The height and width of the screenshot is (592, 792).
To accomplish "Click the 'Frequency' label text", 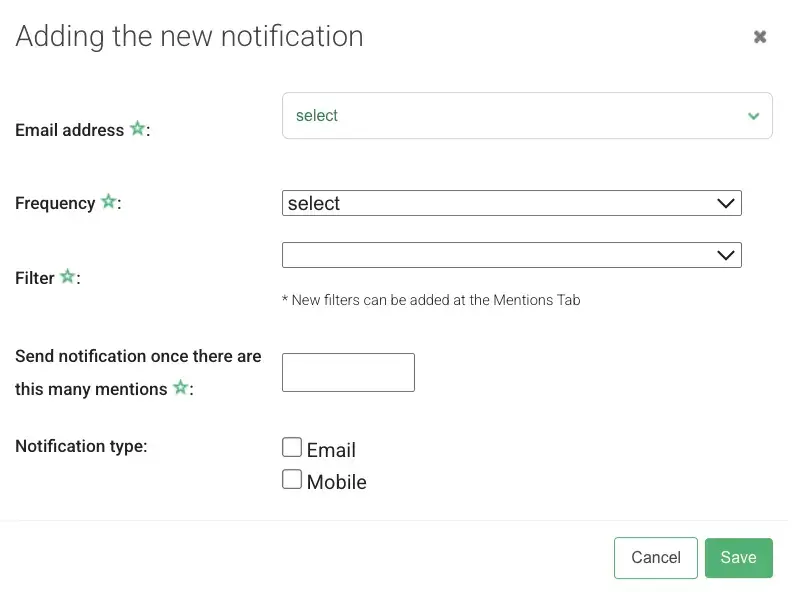I will tap(55, 204).
